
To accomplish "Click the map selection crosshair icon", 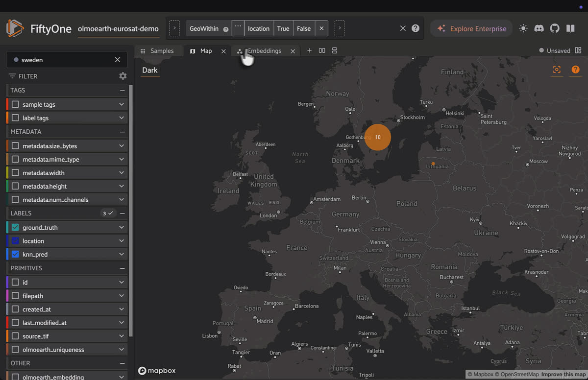I will 557,70.
